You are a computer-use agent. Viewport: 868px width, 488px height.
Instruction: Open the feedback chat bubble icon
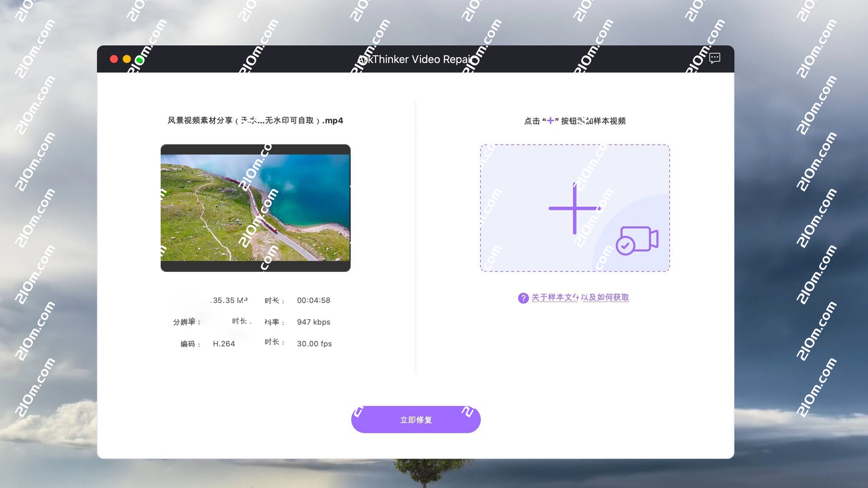pos(714,58)
